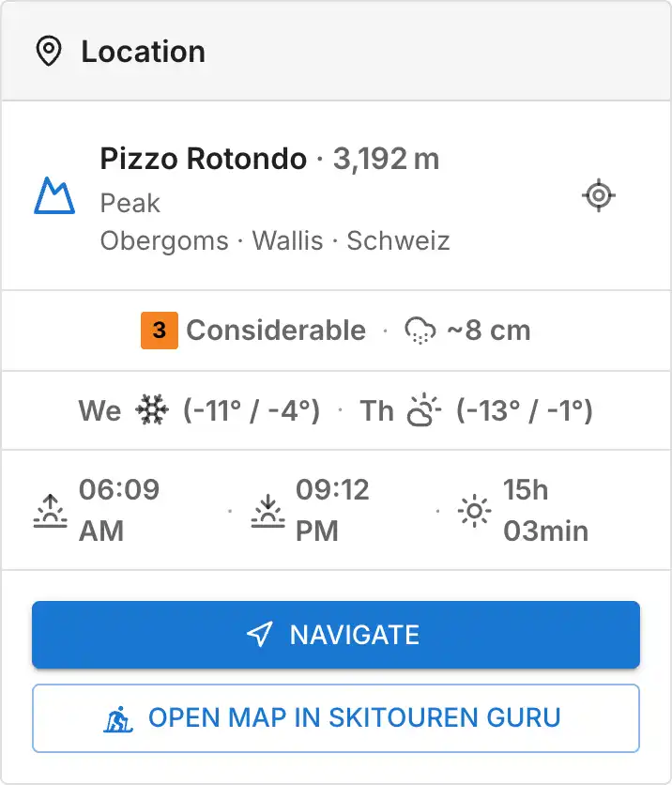Click Thursday's temperature forecast (-13° / -1°)

[525, 411]
